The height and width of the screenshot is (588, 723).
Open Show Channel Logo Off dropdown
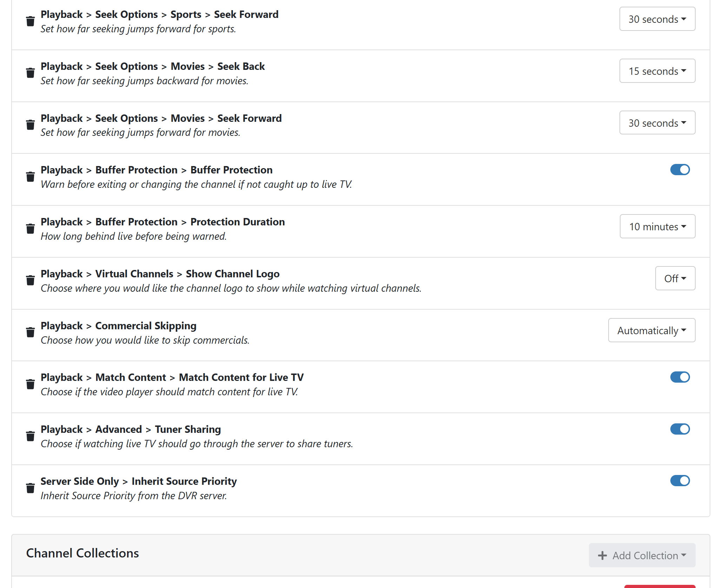click(675, 278)
